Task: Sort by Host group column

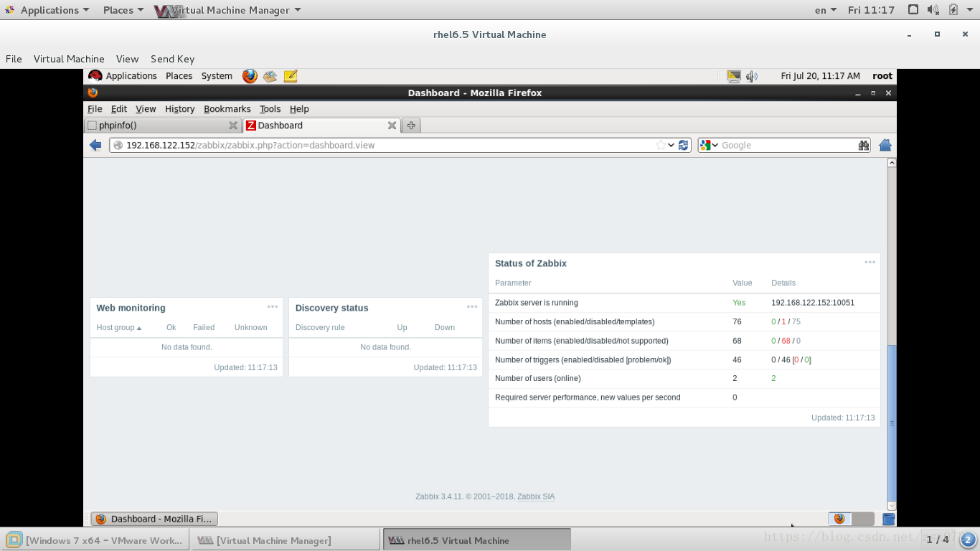Action: (118, 327)
